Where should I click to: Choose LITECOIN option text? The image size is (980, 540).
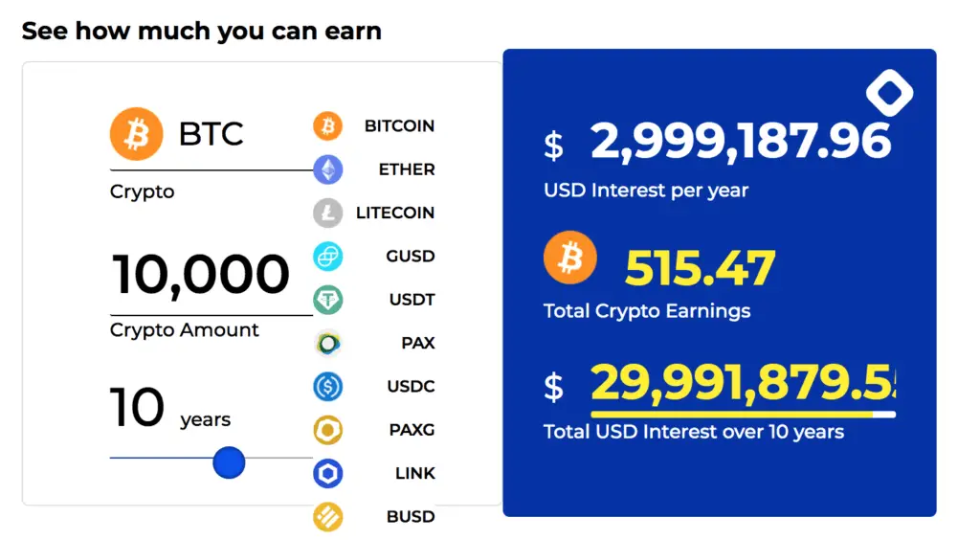pos(395,213)
